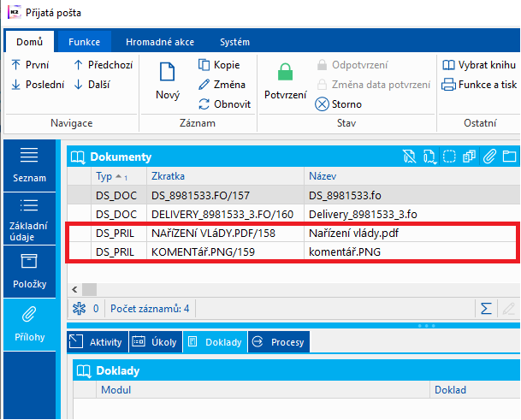Viewport: 521px width, 420px height.
Task: Click the dashed selection icon in Dokumenty header
Action: tap(449, 157)
